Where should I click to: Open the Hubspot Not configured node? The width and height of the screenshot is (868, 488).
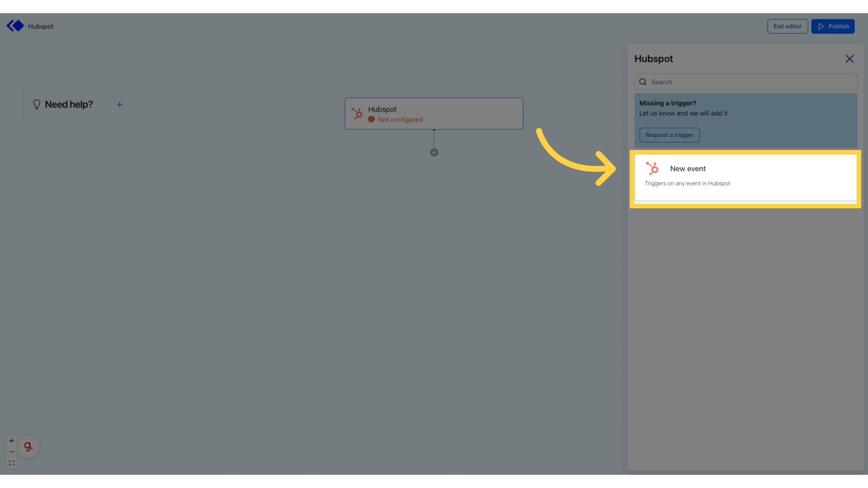coord(434,113)
